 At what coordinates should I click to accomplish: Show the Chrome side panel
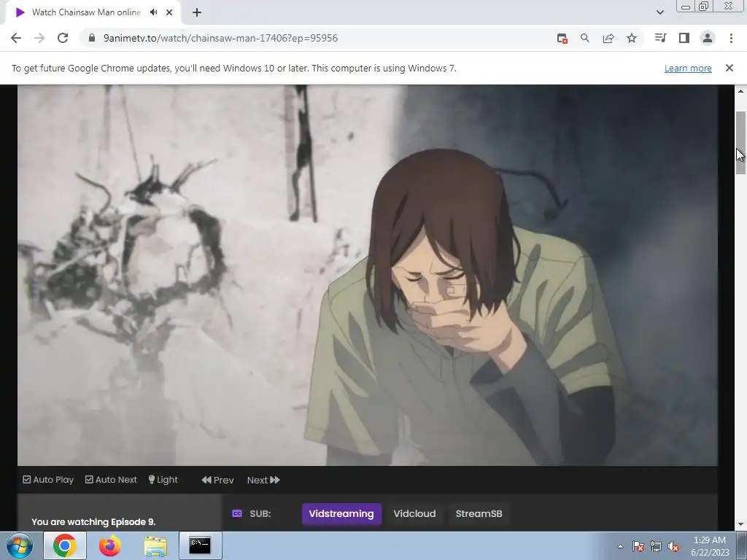click(684, 38)
